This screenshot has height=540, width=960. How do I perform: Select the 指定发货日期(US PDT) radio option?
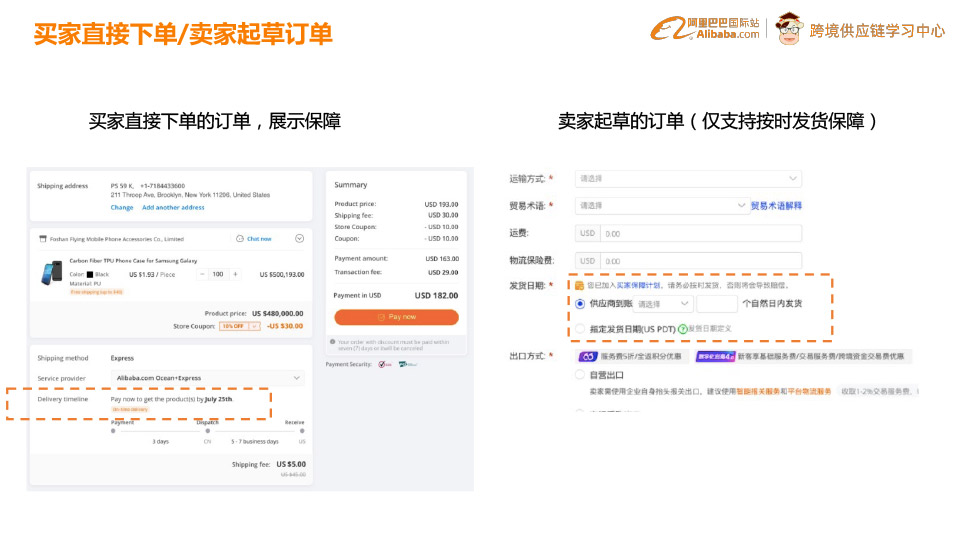(x=580, y=328)
